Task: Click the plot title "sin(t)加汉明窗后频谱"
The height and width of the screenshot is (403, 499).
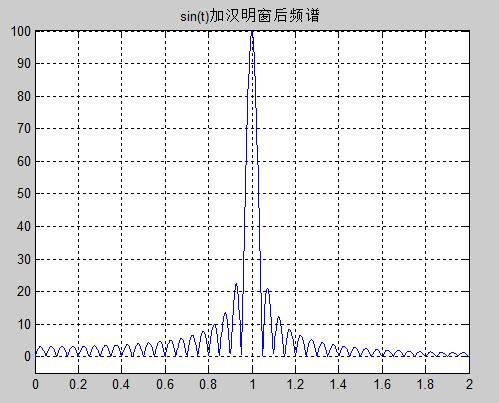Action: (x=250, y=16)
